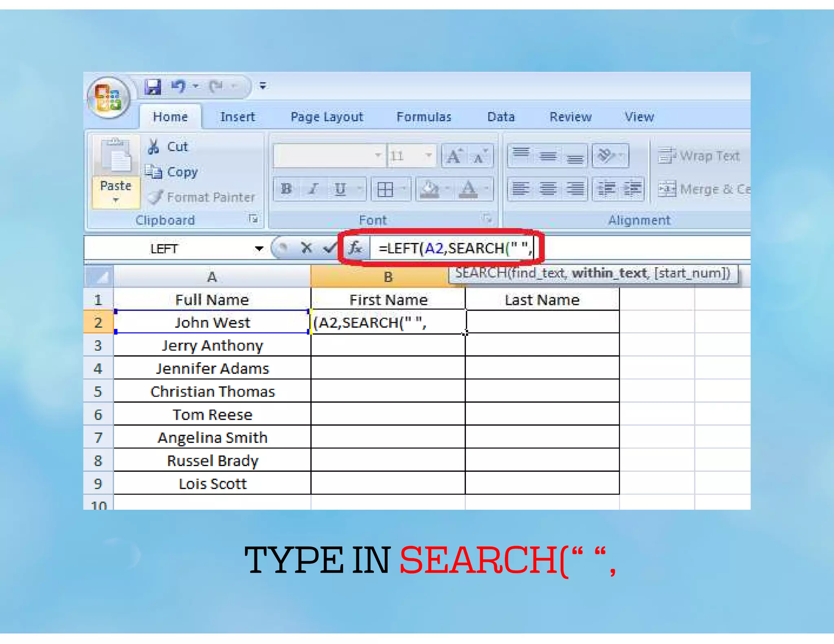Click the Wrap Text button
The height and width of the screenshot is (644, 834).
click(x=699, y=156)
